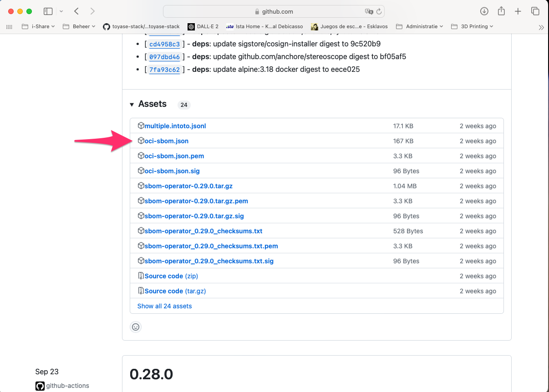Go back with the back arrow
The image size is (549, 392).
76,11
